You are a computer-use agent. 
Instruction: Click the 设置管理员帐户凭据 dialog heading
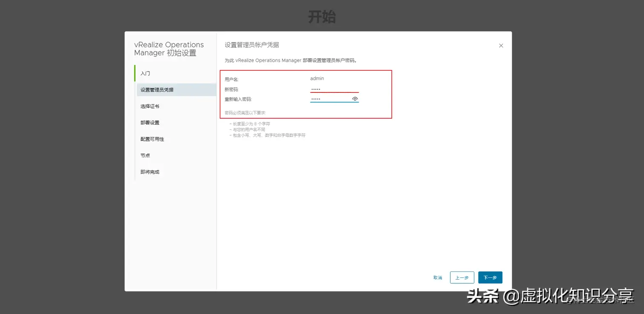click(252, 44)
